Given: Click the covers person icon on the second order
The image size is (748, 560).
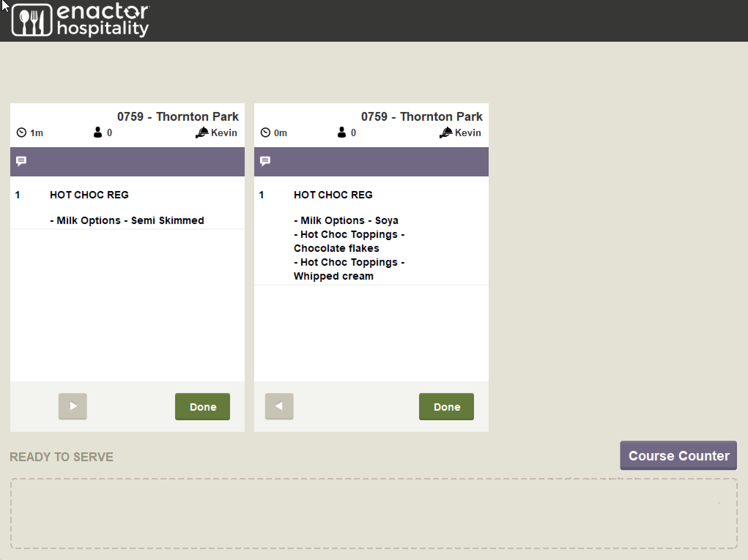Looking at the screenshot, I should click(341, 132).
